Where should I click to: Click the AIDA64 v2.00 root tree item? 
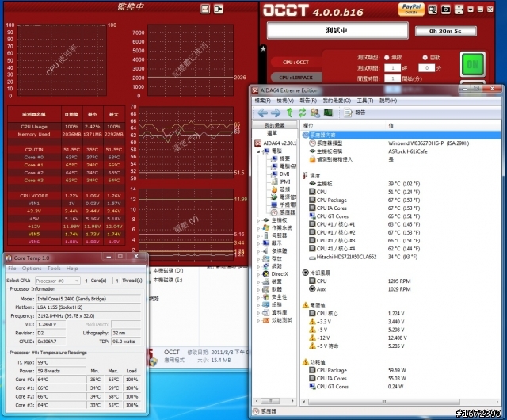coord(275,143)
